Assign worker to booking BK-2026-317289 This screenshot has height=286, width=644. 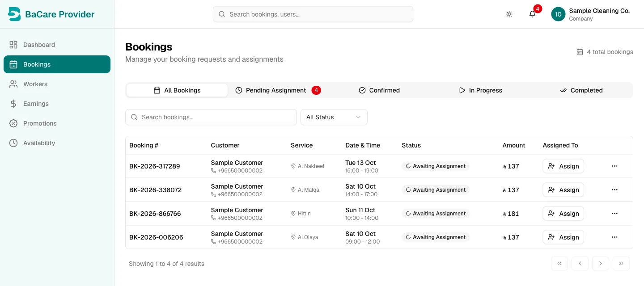pyautogui.click(x=563, y=166)
